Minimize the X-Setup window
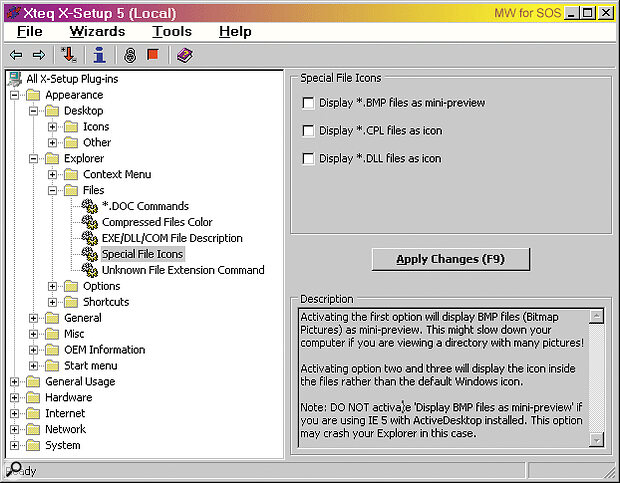 coord(571,13)
